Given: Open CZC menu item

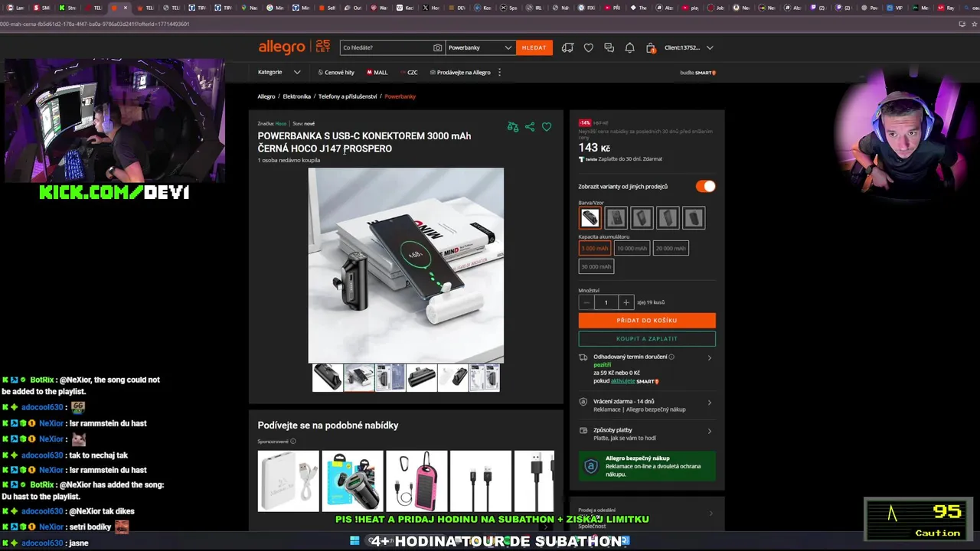Looking at the screenshot, I should click(409, 72).
